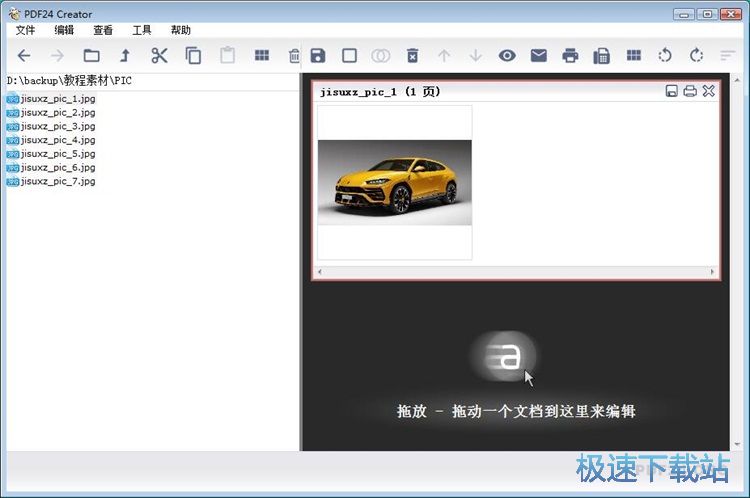Rotate page counterclockwise icon
The image size is (750, 498).
point(665,56)
